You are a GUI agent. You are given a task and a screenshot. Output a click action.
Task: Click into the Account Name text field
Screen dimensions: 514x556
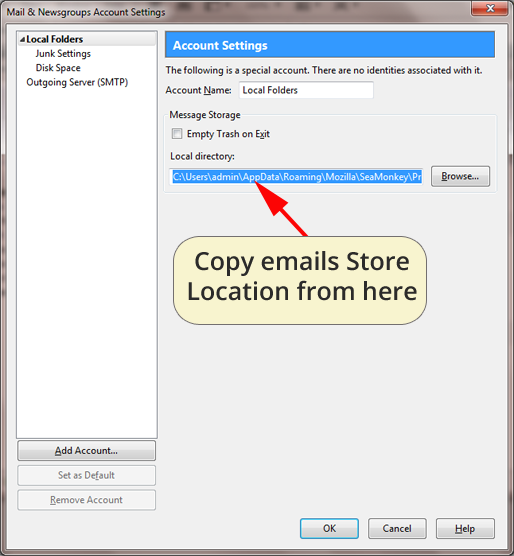tap(306, 90)
